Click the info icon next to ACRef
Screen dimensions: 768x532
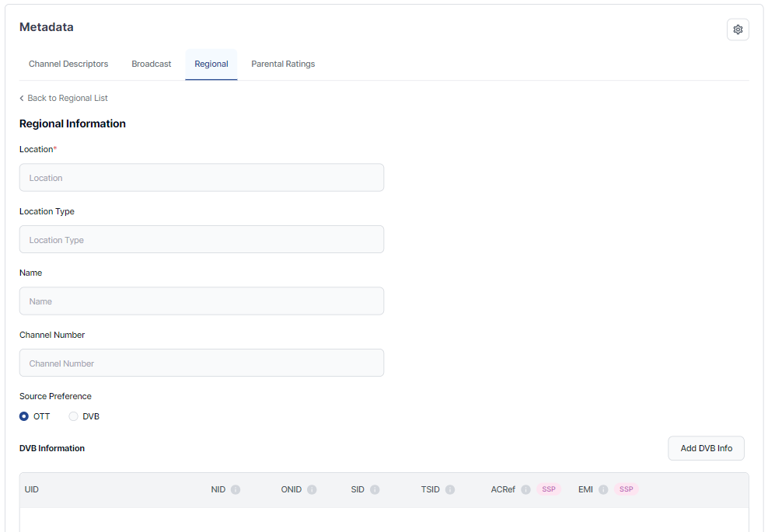point(525,490)
